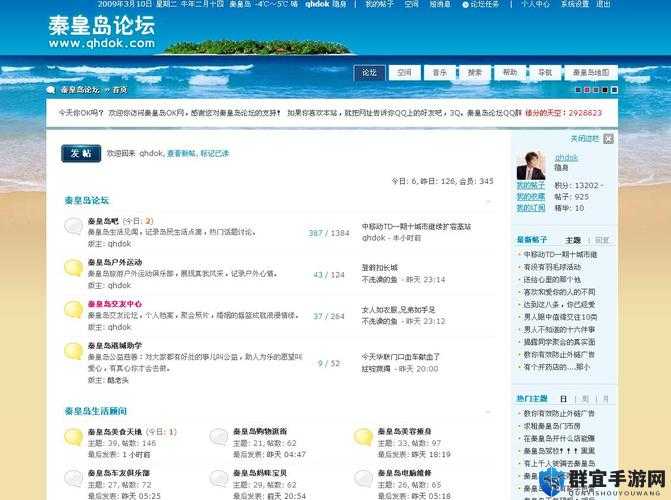Open post 中移动TD一期十城市继续扩容基站

click(416, 226)
